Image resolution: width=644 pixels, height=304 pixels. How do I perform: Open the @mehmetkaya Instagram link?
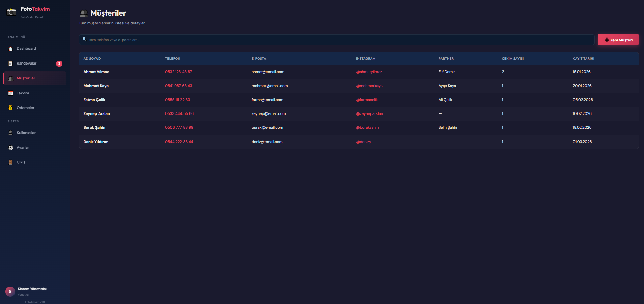369,86
